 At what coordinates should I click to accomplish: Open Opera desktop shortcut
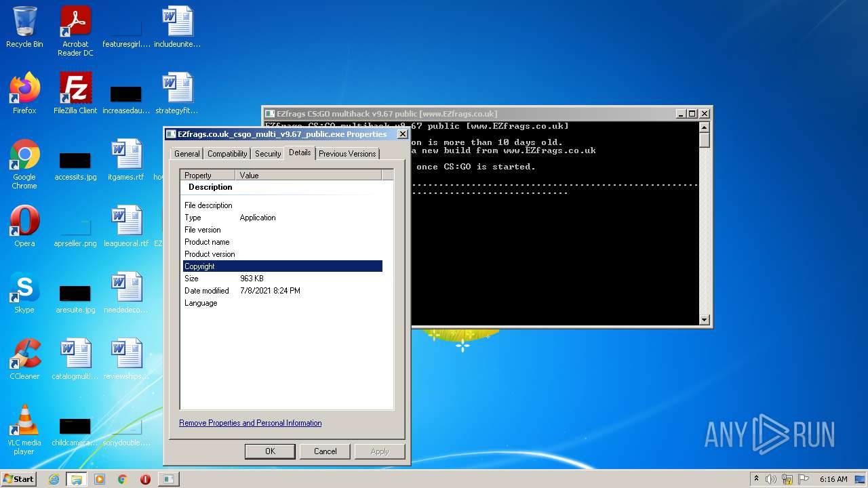click(24, 226)
